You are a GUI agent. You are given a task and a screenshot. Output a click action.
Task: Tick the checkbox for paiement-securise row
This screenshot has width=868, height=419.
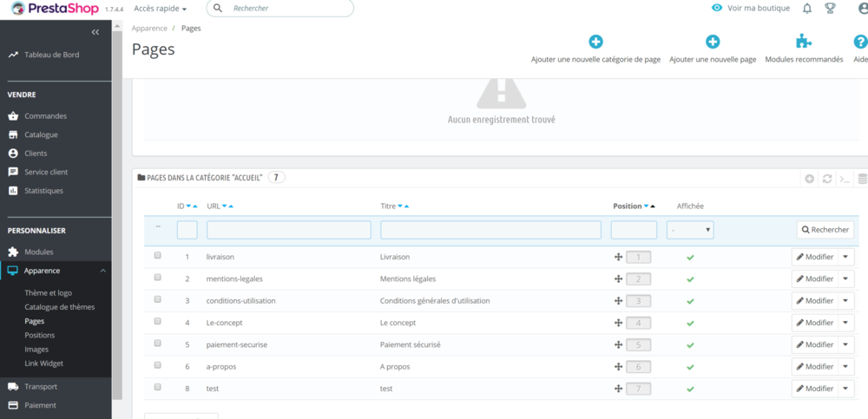(158, 344)
